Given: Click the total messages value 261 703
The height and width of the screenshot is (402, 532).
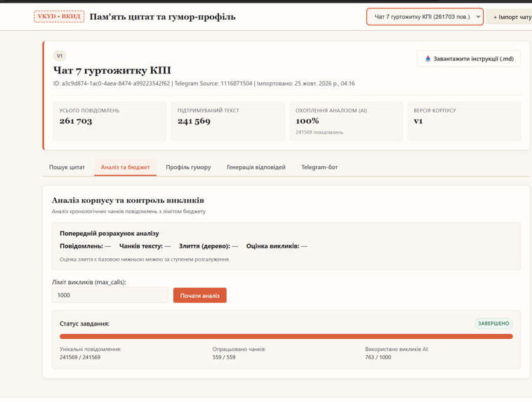Looking at the screenshot, I should tap(76, 121).
